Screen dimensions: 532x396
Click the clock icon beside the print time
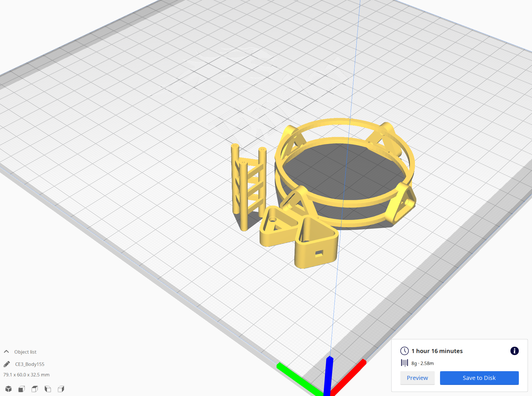[x=404, y=351]
